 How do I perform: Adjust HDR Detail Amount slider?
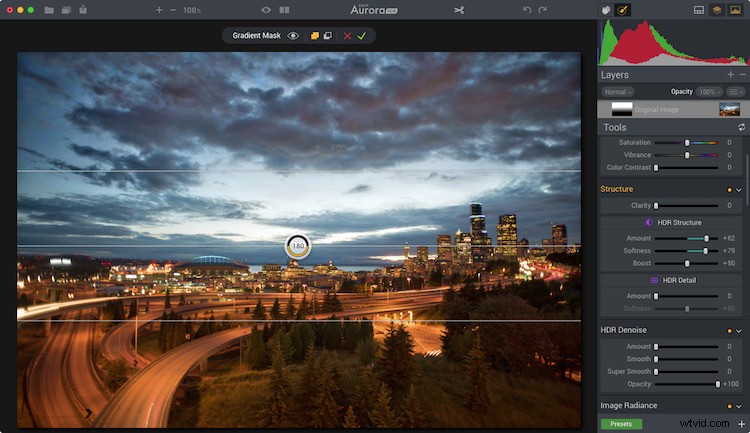[x=686, y=296]
